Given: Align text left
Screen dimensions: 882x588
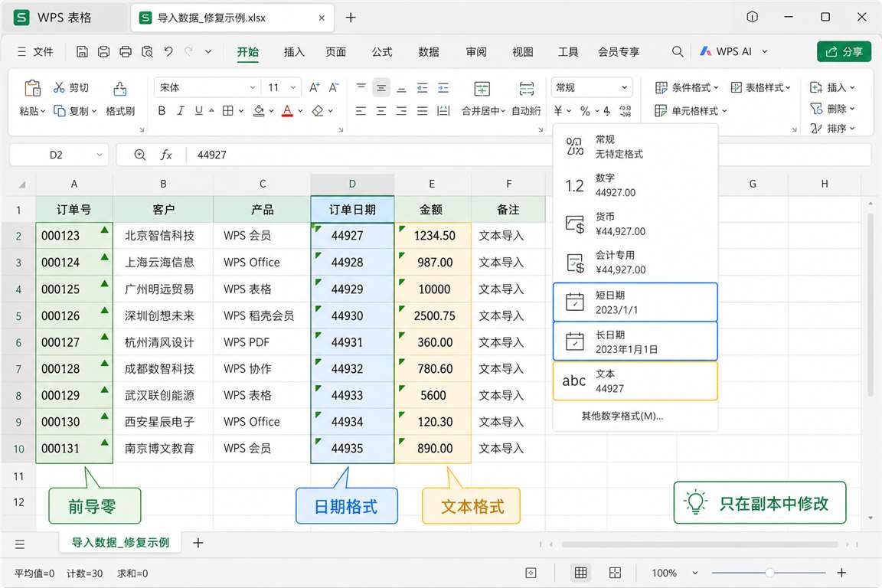Looking at the screenshot, I should coord(361,111).
